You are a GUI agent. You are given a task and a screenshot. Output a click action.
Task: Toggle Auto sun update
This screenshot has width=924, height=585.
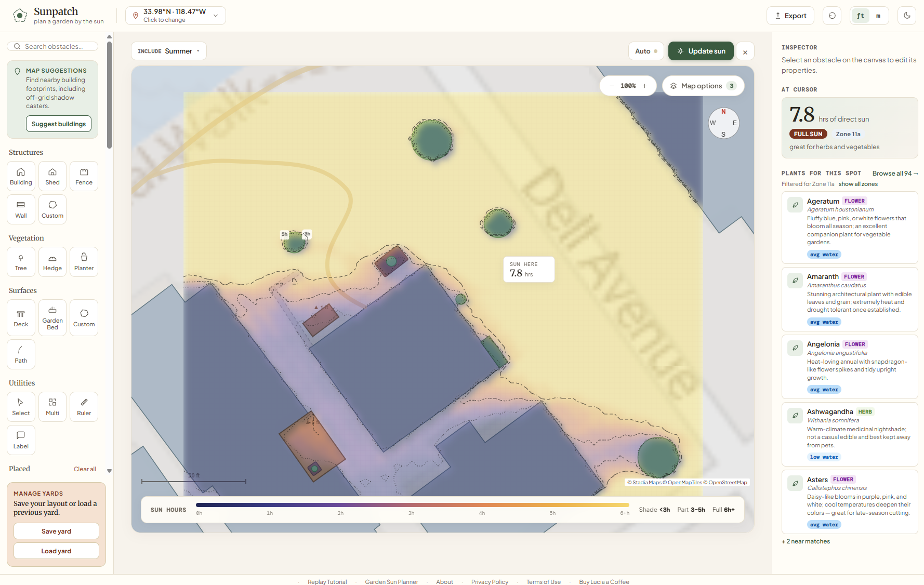pyautogui.click(x=646, y=51)
